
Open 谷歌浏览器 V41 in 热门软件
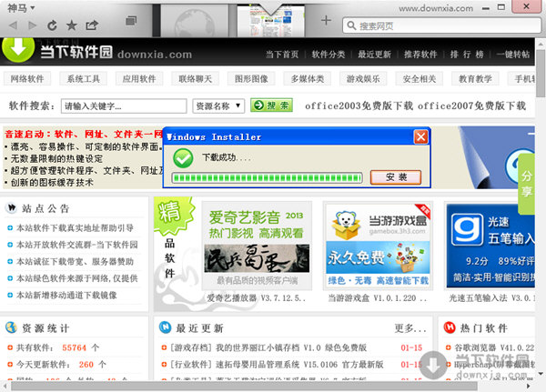[x=494, y=347]
